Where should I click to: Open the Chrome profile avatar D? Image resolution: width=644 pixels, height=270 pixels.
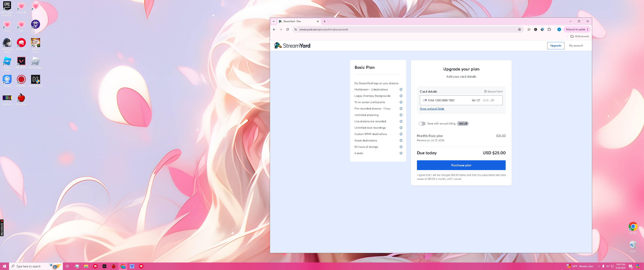click(x=559, y=30)
